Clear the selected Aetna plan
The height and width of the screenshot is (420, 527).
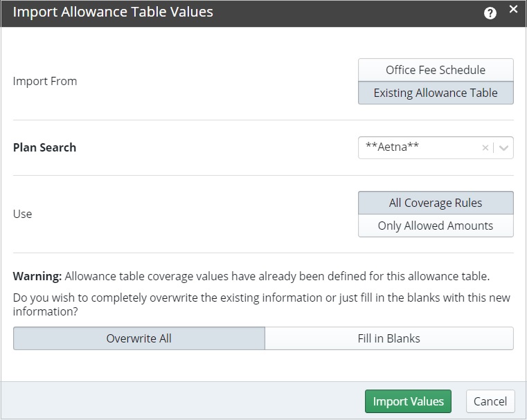pos(485,147)
